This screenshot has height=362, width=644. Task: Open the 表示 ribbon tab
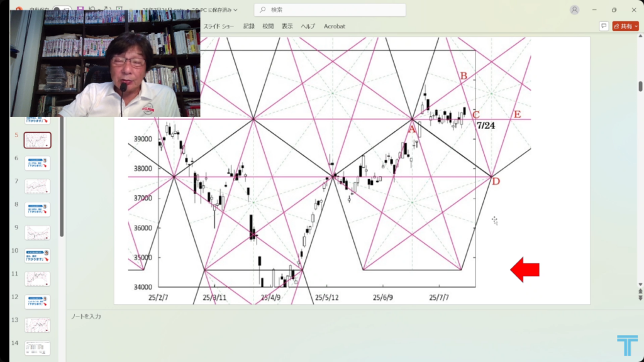pos(287,26)
